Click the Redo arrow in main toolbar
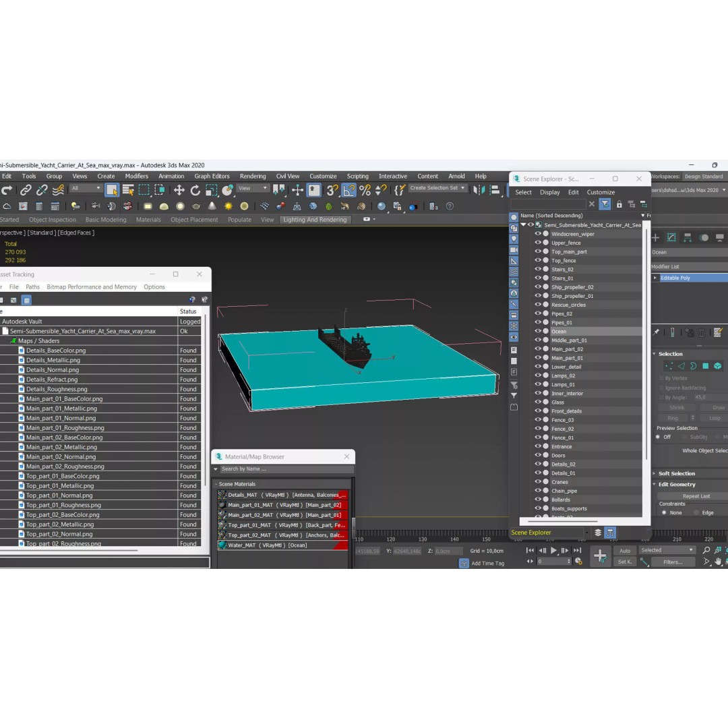728x728 pixels. (x=7, y=190)
